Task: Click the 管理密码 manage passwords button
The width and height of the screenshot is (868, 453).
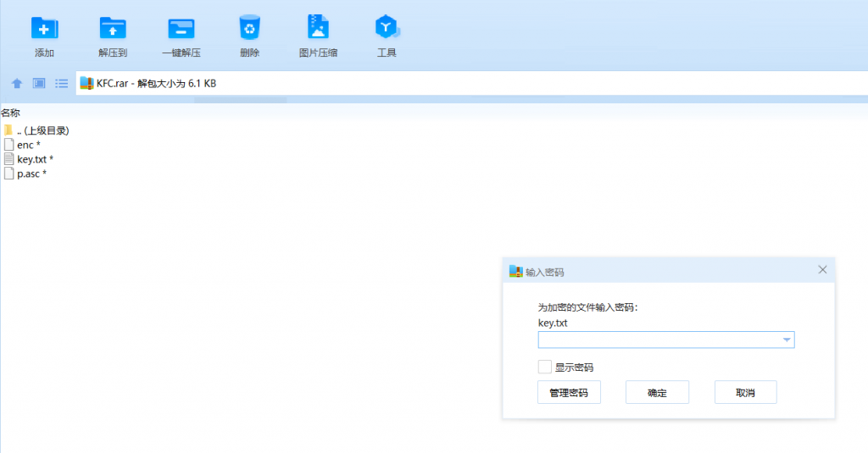Action: [569, 392]
